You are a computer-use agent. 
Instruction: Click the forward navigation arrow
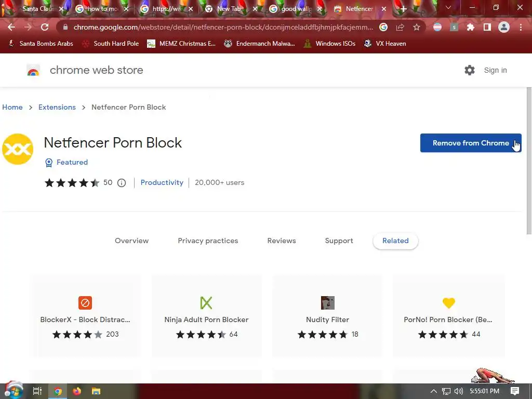[28, 27]
